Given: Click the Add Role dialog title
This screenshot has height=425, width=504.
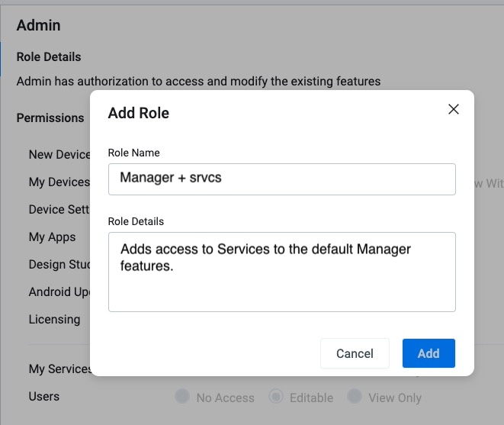Looking at the screenshot, I should [x=139, y=113].
